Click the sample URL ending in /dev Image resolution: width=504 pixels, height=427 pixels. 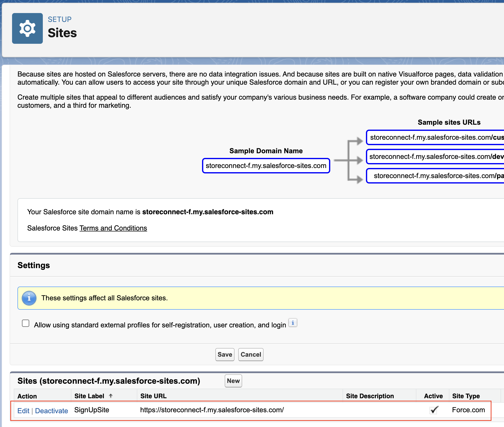[435, 156]
